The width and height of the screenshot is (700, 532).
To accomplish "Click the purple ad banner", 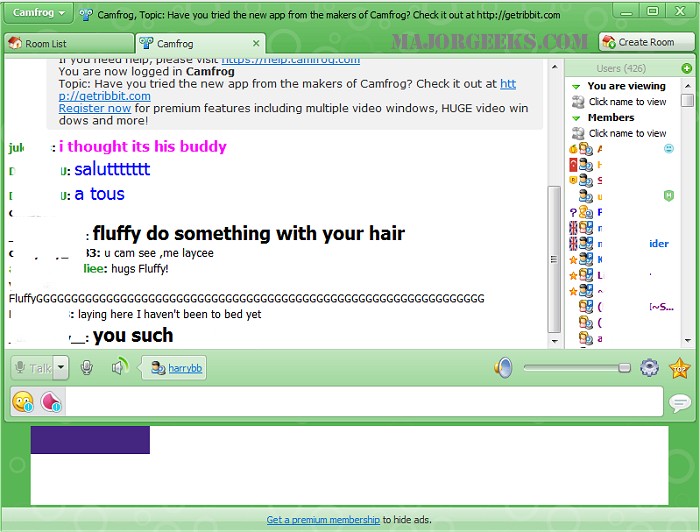I will pyautogui.click(x=90, y=440).
